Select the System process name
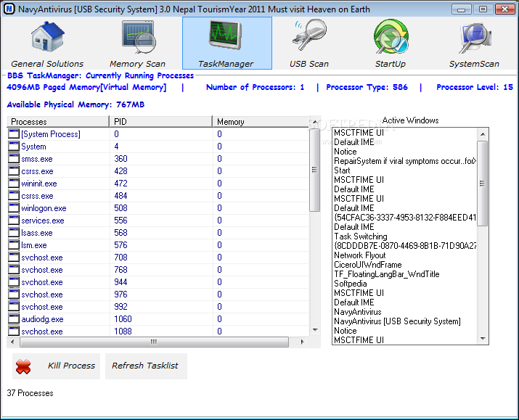Image resolution: width=519 pixels, height=420 pixels. 34,147
